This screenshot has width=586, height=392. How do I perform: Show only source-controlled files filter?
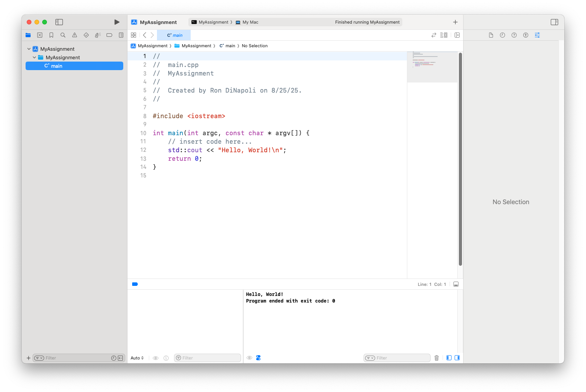[120, 358]
